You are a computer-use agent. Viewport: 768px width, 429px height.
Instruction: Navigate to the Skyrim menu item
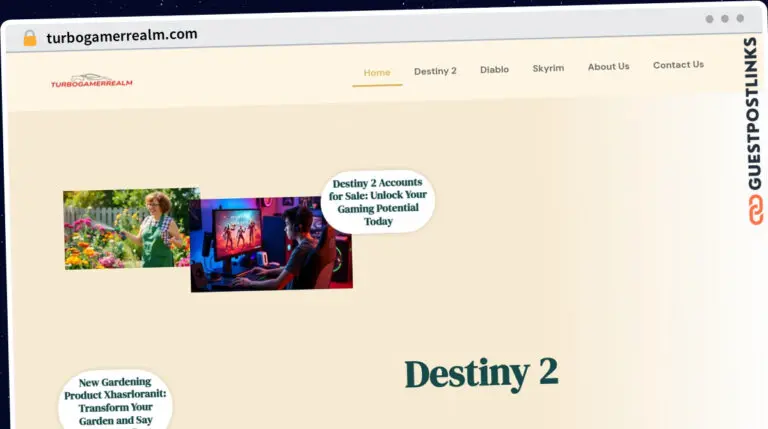click(x=548, y=68)
